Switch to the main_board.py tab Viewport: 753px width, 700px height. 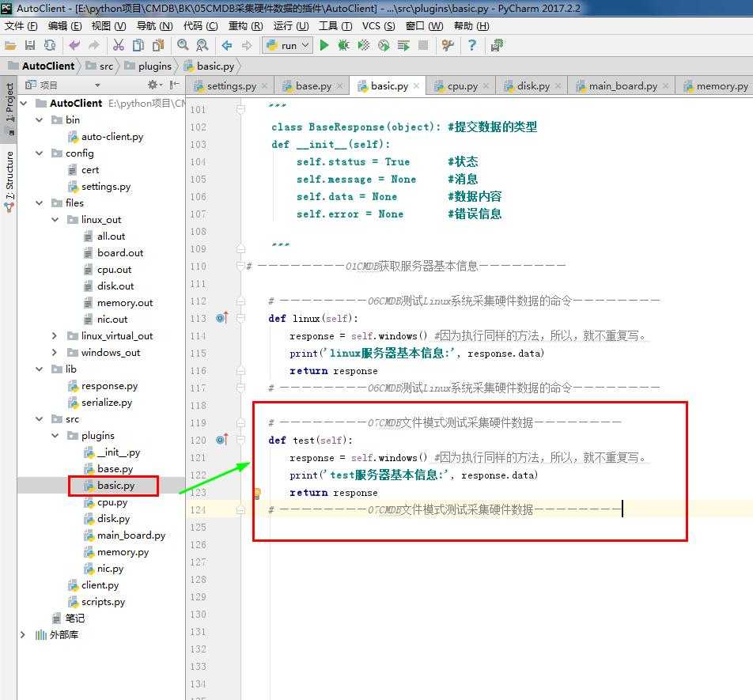coord(622,86)
